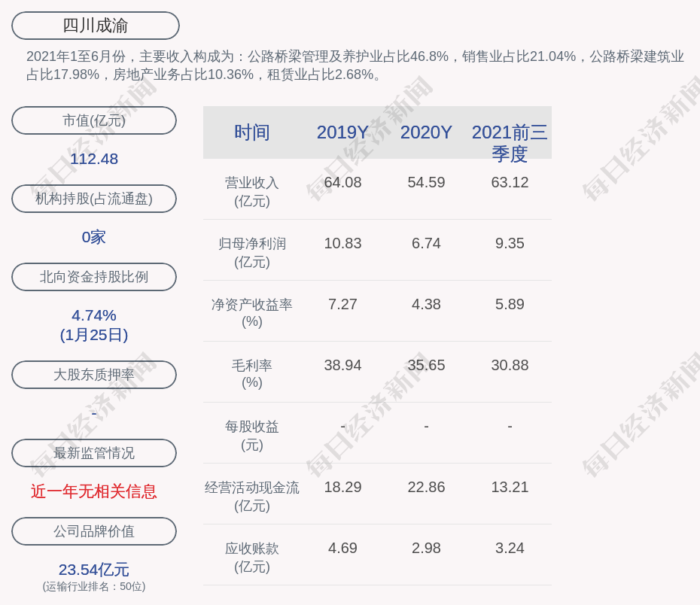Select the 2021前三季度 column header

[510, 143]
